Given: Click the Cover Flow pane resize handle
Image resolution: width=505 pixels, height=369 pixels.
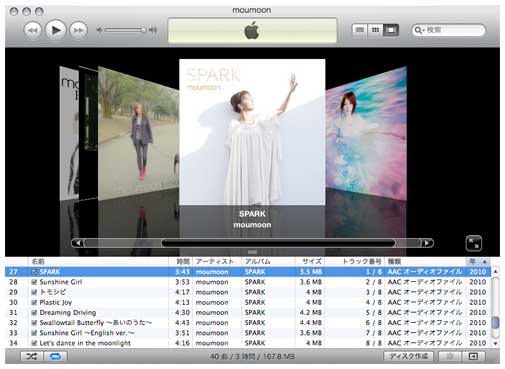Looking at the screenshot, I should (252, 252).
